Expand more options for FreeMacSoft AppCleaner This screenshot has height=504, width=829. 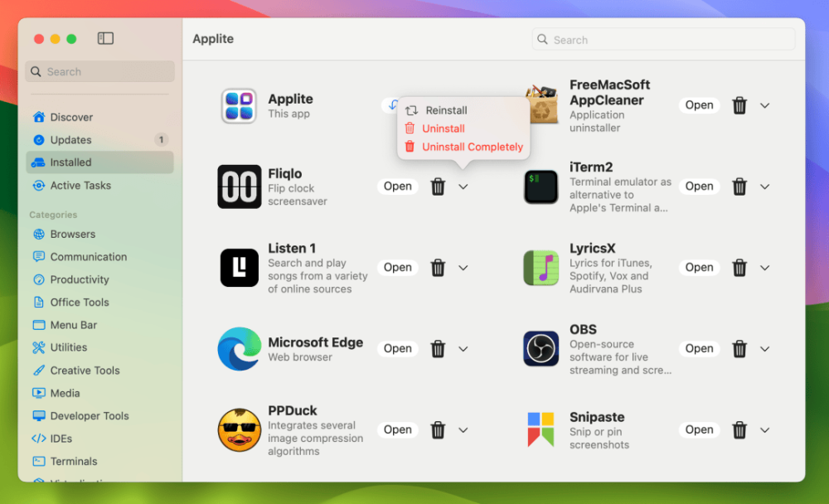764,105
